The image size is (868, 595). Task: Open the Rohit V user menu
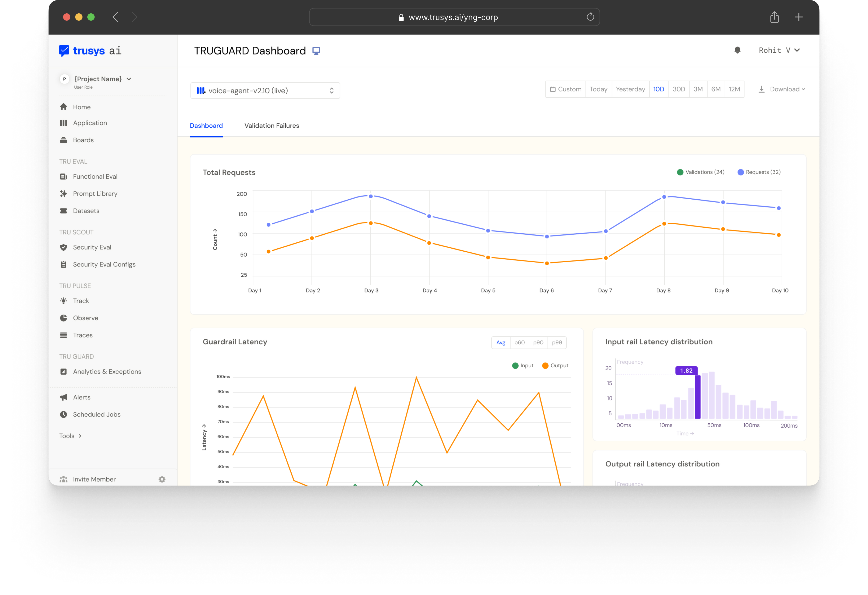click(779, 50)
